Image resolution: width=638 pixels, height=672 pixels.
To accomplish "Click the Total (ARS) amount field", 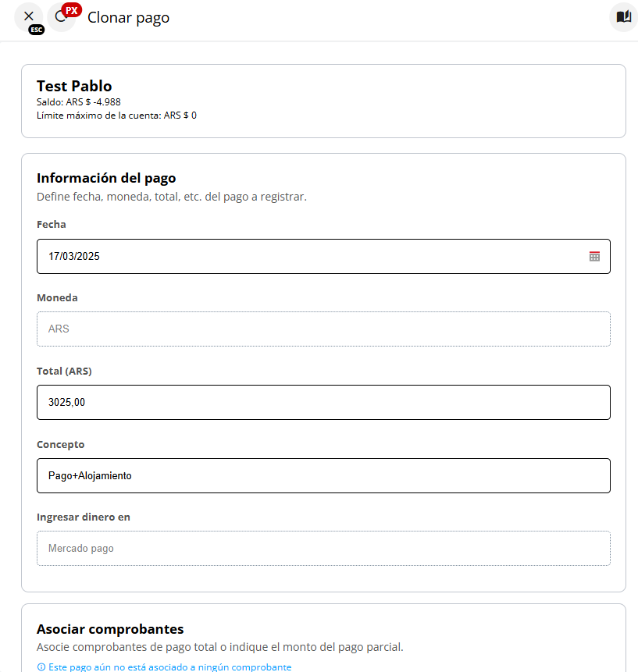I will (323, 403).
